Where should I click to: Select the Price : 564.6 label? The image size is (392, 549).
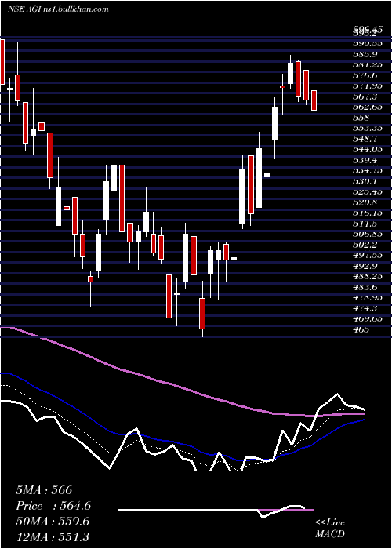[53, 506]
